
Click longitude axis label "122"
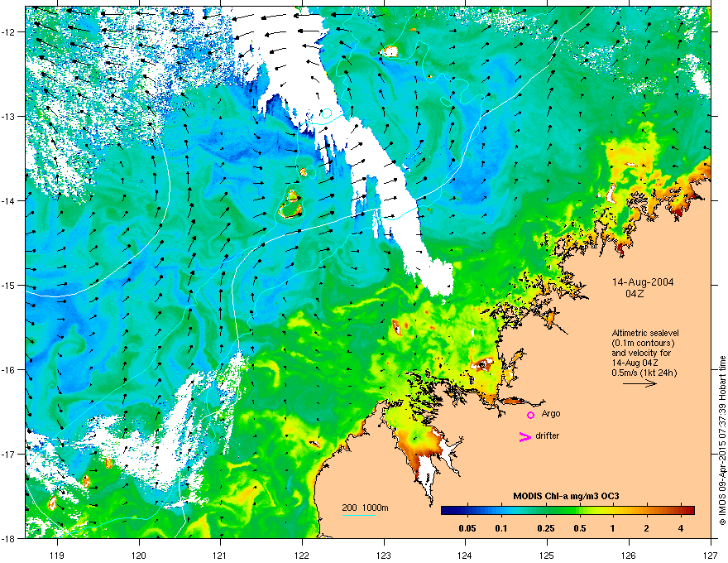click(x=302, y=555)
